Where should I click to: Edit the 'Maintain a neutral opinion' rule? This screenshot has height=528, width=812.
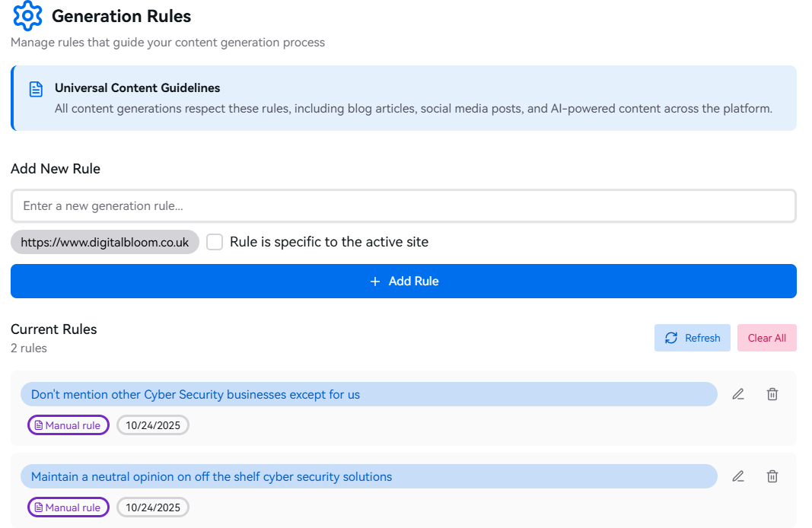tap(737, 476)
